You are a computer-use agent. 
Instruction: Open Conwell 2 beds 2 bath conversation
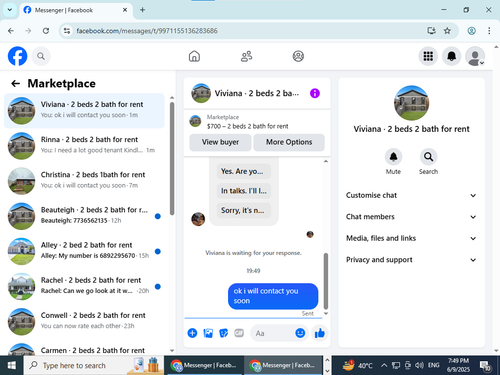pyautogui.click(x=84, y=322)
